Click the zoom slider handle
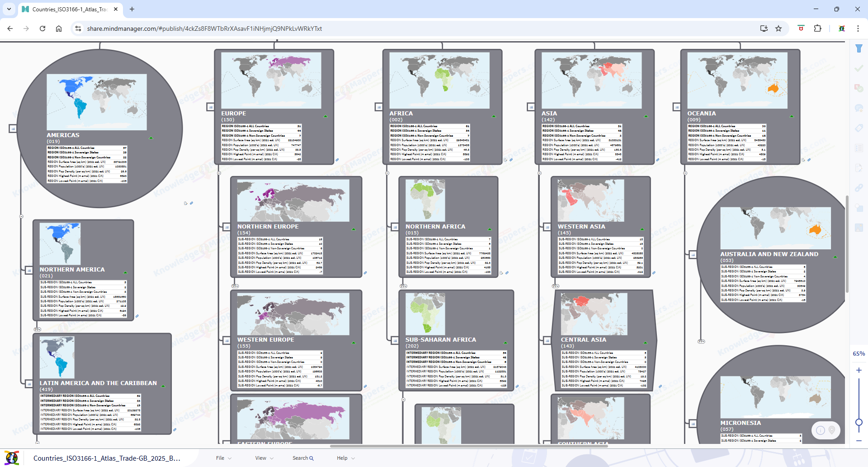The width and height of the screenshot is (868, 467). [x=859, y=423]
